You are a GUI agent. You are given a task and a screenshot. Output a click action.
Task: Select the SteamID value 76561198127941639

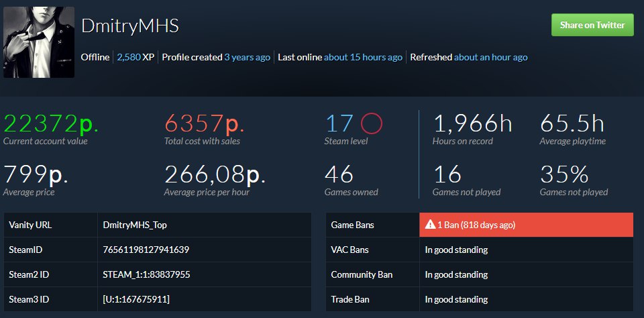pyautogui.click(x=146, y=250)
